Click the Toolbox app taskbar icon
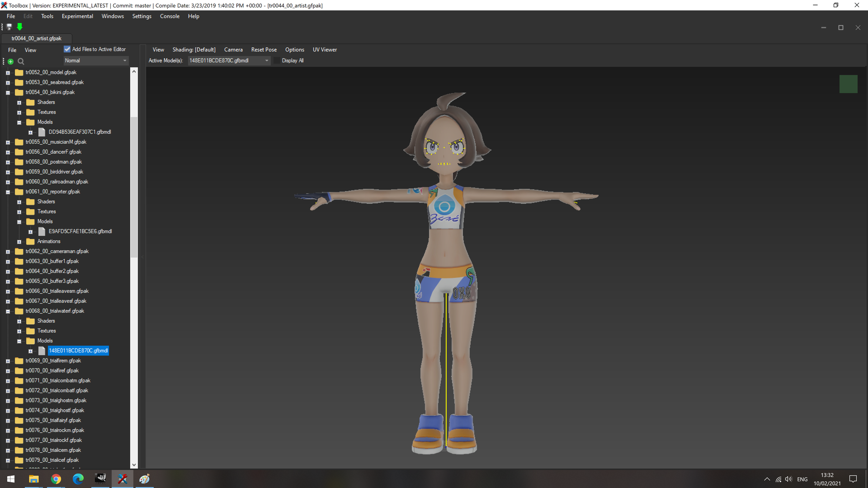The height and width of the screenshot is (488, 868). coord(123,479)
